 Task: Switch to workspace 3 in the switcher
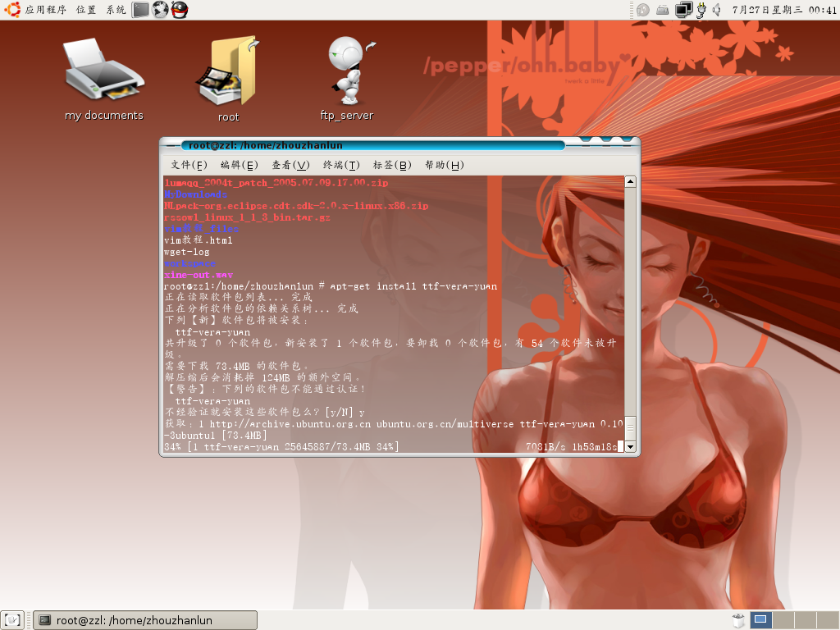pyautogui.click(x=806, y=620)
